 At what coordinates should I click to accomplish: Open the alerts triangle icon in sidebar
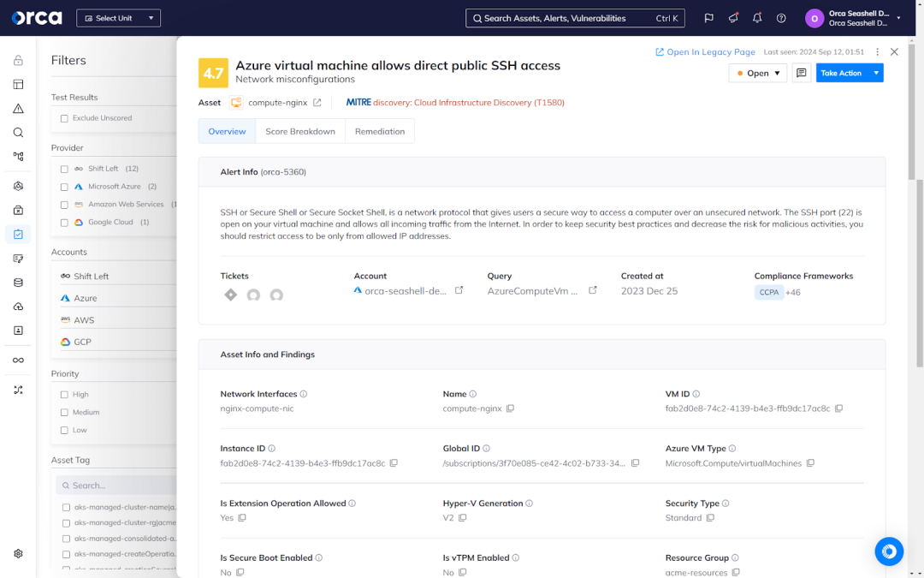coord(18,109)
